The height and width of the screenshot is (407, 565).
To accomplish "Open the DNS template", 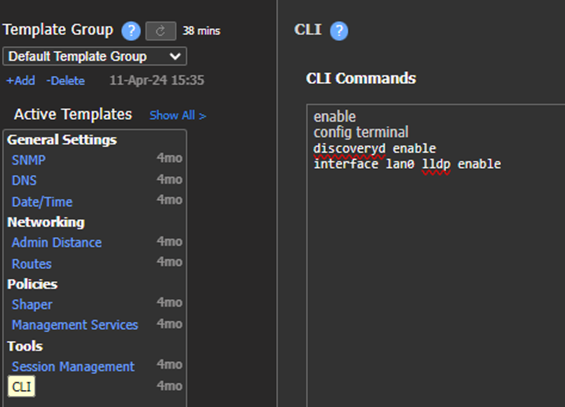I will [x=24, y=180].
